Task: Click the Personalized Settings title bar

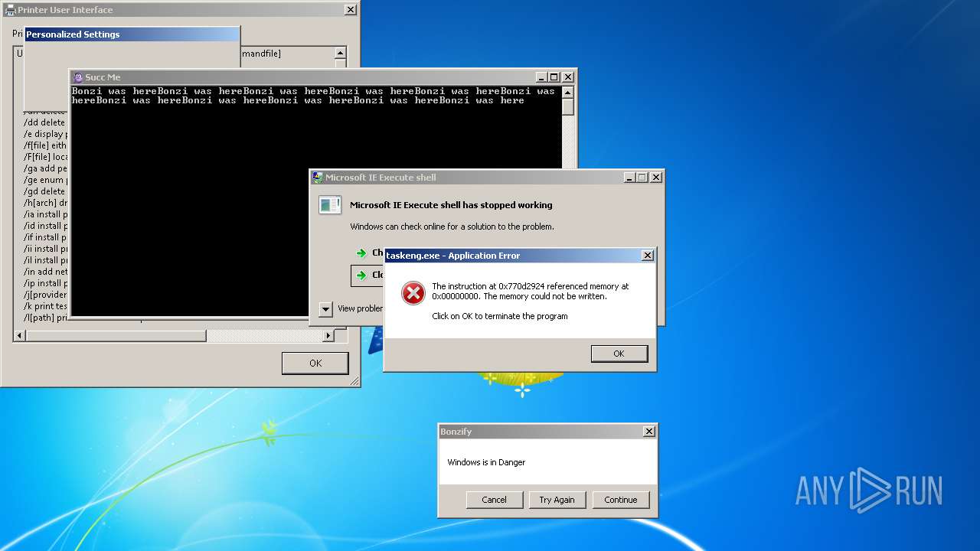Action: pos(132,34)
